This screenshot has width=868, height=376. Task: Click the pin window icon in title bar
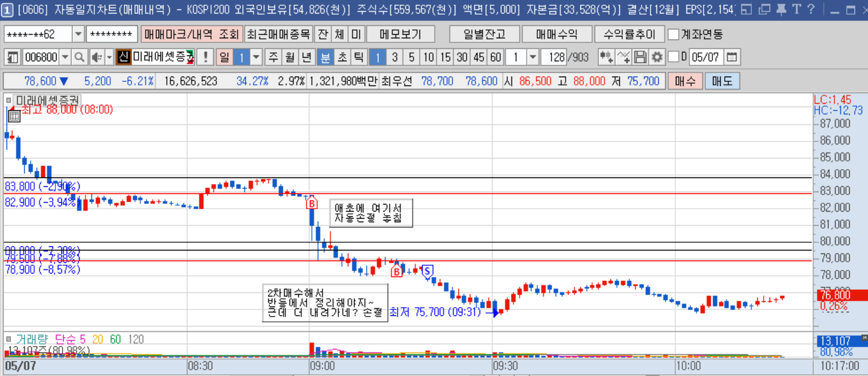click(781, 9)
